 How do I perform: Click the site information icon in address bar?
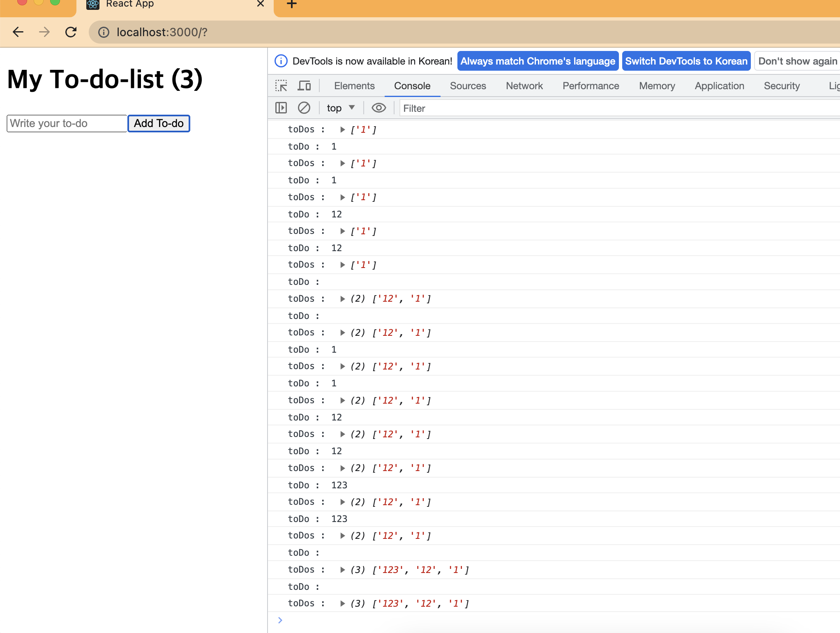coord(104,32)
